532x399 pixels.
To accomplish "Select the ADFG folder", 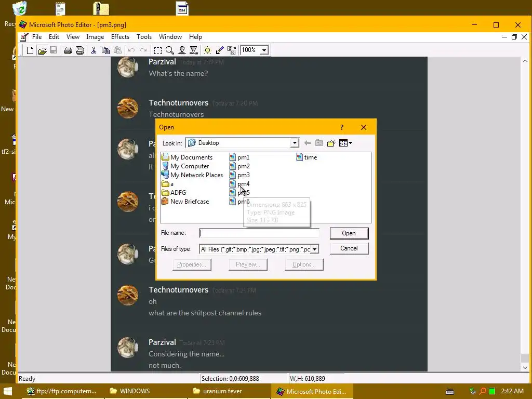I will click(174, 192).
